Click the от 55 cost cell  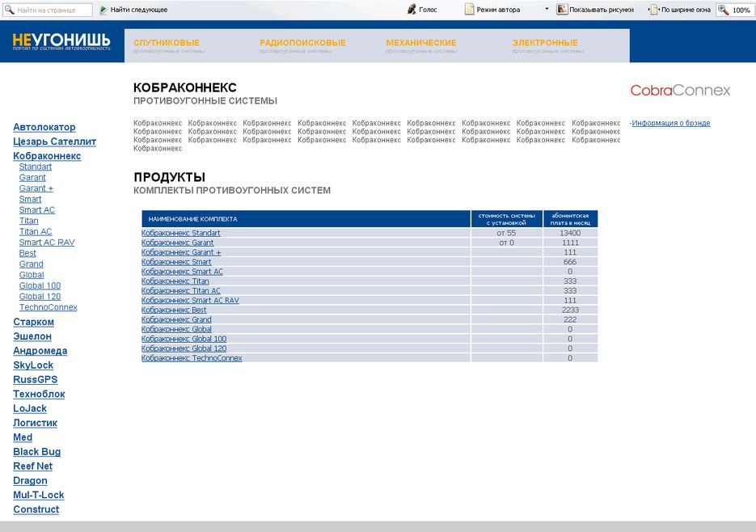507,233
